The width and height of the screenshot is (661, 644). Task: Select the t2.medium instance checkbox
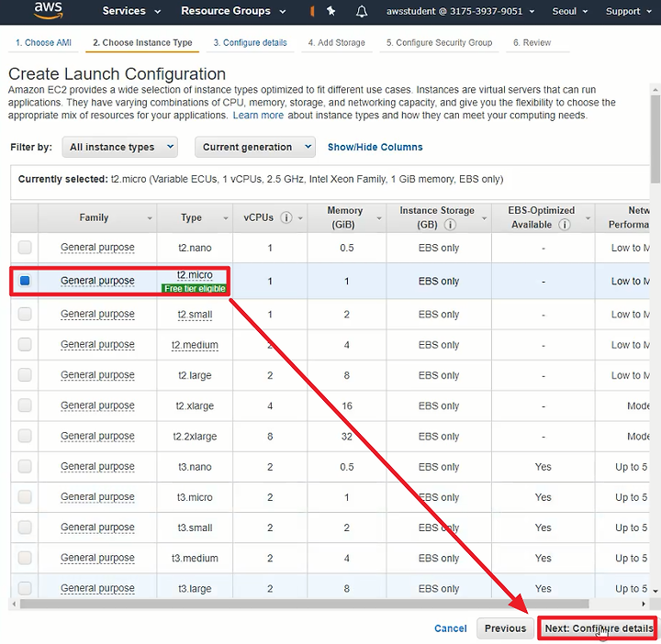[x=25, y=344]
